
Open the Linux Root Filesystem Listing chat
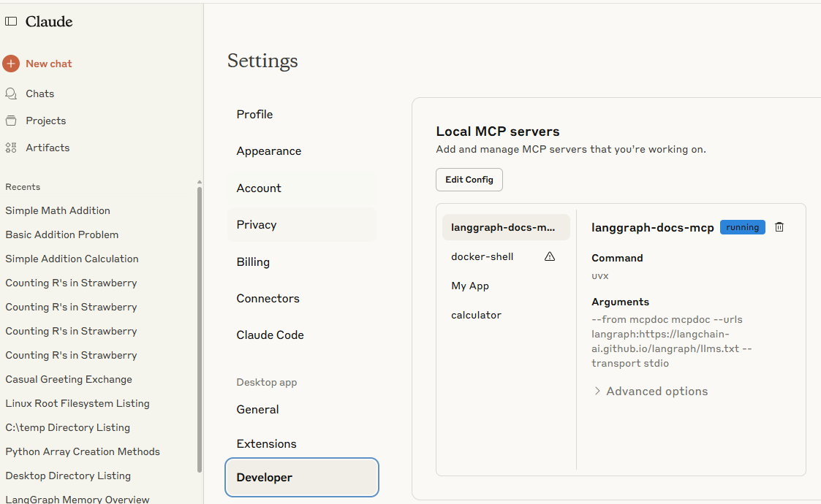tap(77, 403)
